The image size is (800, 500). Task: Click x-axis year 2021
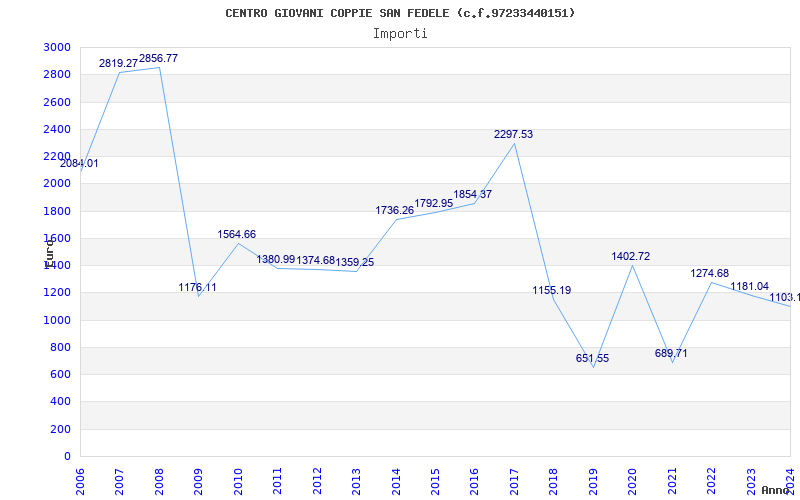(x=672, y=482)
